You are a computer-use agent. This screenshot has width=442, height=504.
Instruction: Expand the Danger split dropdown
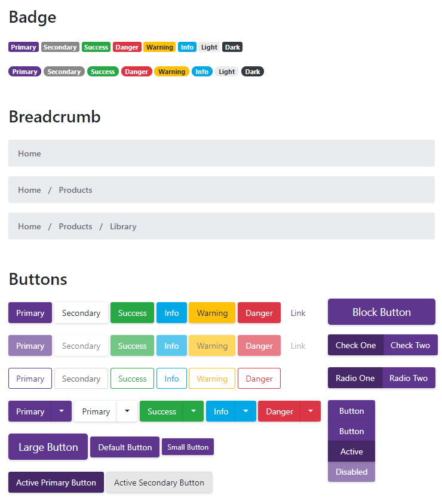click(310, 411)
